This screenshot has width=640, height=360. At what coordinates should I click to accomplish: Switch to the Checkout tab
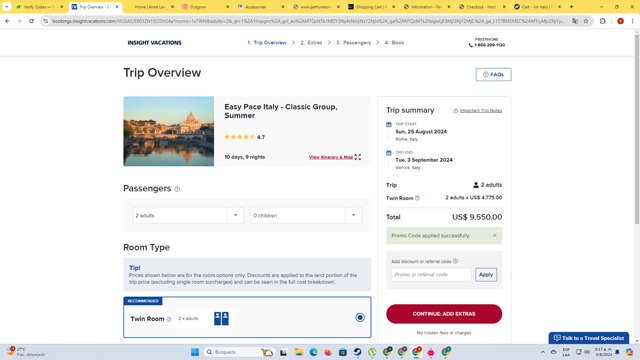[482, 7]
